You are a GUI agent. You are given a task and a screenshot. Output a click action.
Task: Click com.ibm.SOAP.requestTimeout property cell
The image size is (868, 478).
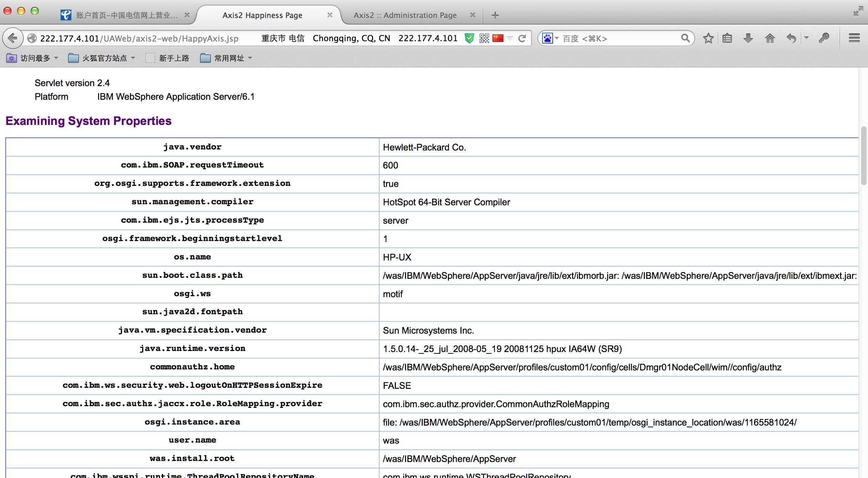click(x=192, y=165)
